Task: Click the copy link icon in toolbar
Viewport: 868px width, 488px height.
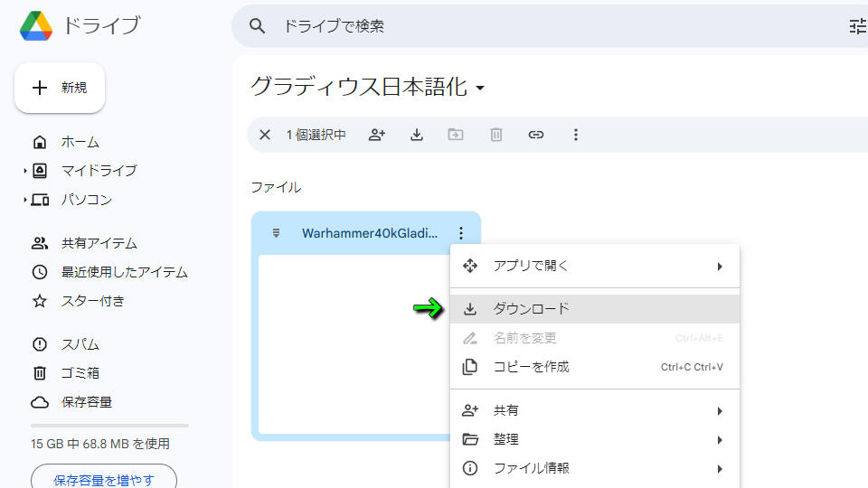Action: [x=536, y=135]
